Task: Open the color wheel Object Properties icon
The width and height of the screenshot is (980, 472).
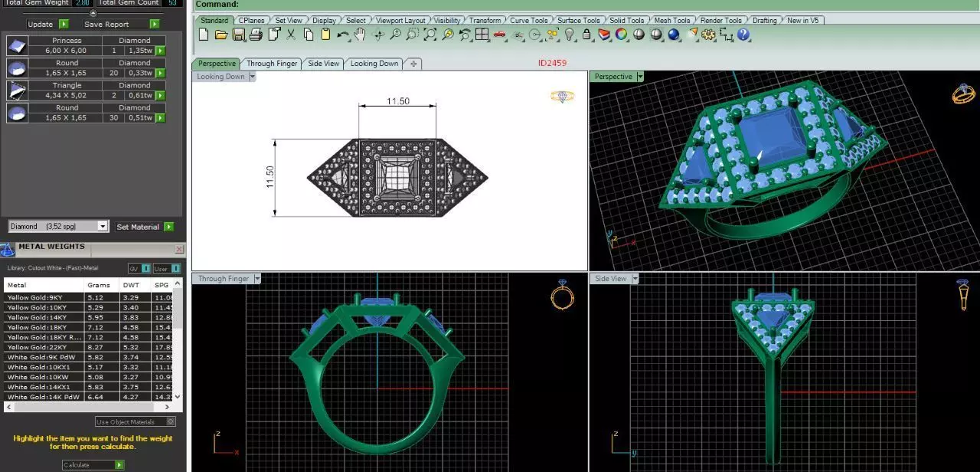Action: click(621, 34)
